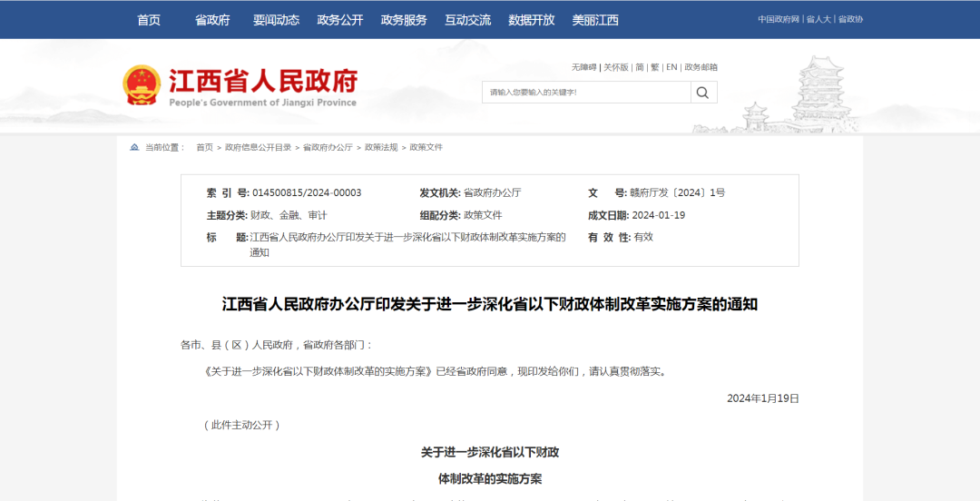Click the note （此件主动公开）
This screenshot has height=501, width=980.
click(241, 425)
